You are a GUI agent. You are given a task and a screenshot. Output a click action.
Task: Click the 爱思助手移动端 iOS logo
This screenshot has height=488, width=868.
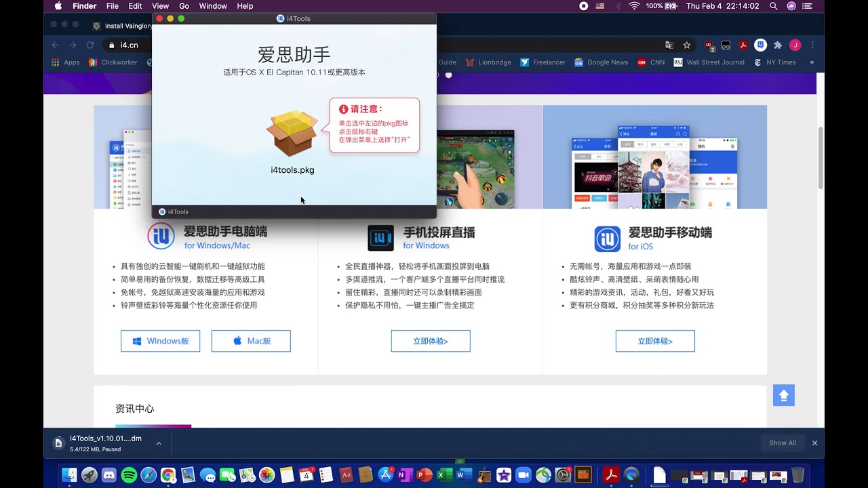(x=608, y=239)
